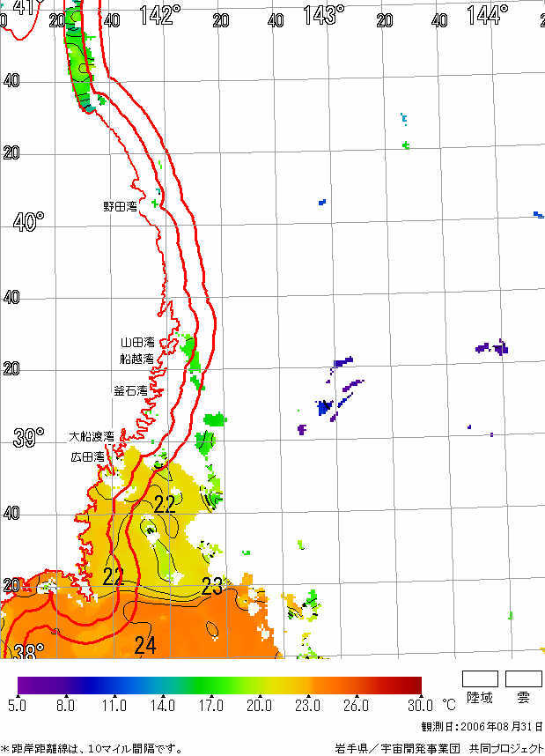Click the 144° longitude label
The width and height of the screenshot is (545, 756).
coord(487,16)
